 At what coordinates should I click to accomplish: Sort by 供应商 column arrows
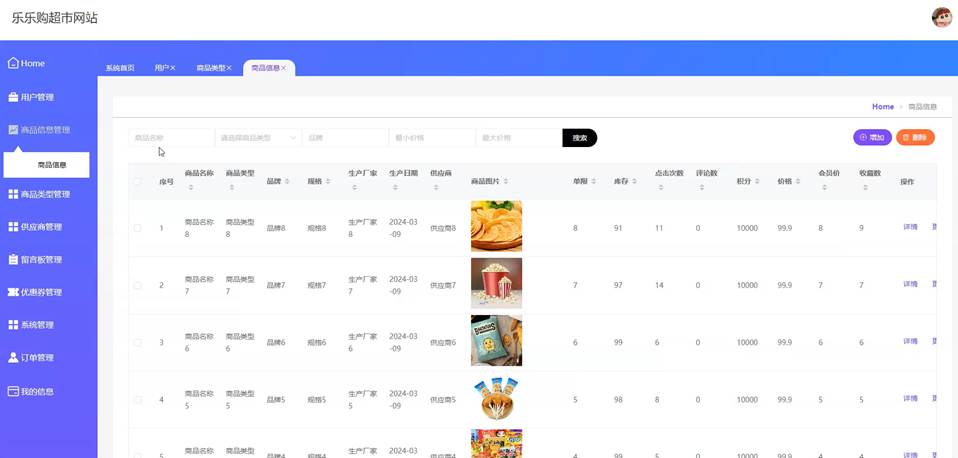pos(436,187)
